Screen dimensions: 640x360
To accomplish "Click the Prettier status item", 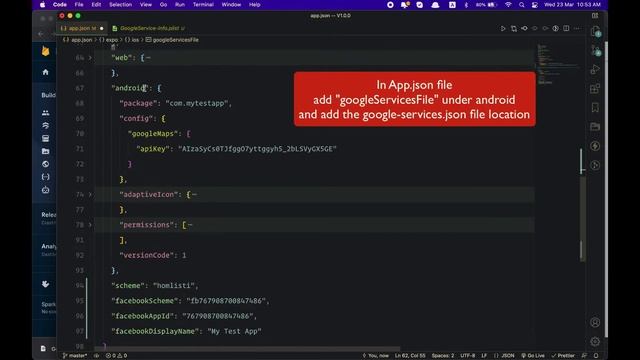I will (563, 356).
